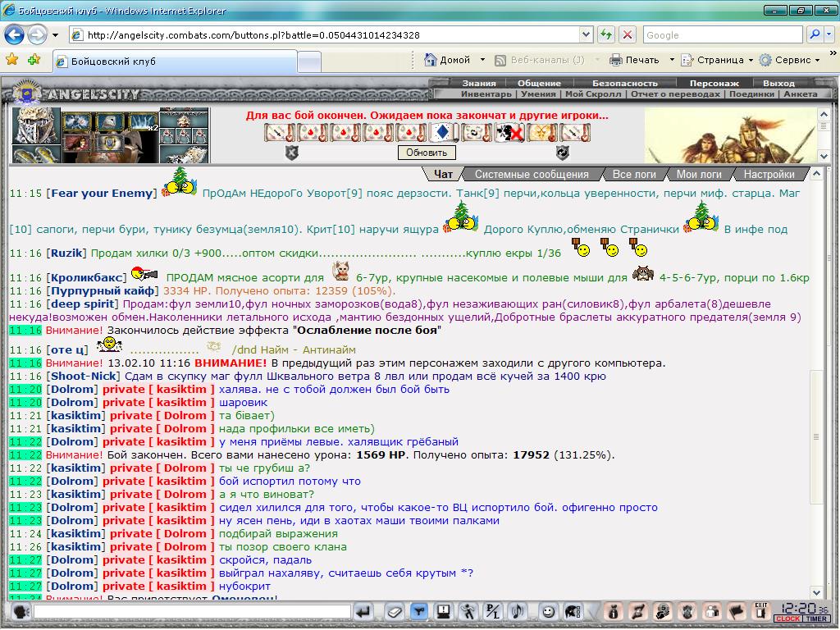Open the recent pages dropdown beside Forward
The width and height of the screenshot is (840, 630).
pyautogui.click(x=55, y=35)
